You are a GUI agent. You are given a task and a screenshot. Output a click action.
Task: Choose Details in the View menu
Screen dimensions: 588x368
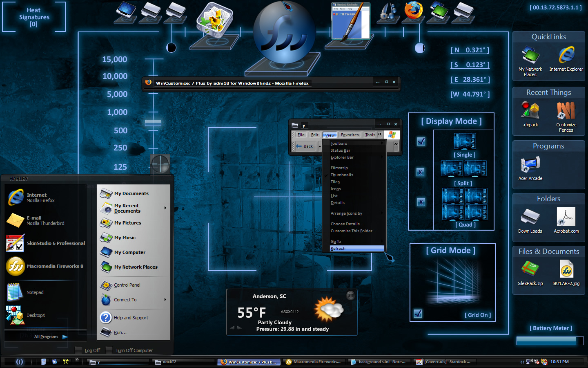click(354, 203)
